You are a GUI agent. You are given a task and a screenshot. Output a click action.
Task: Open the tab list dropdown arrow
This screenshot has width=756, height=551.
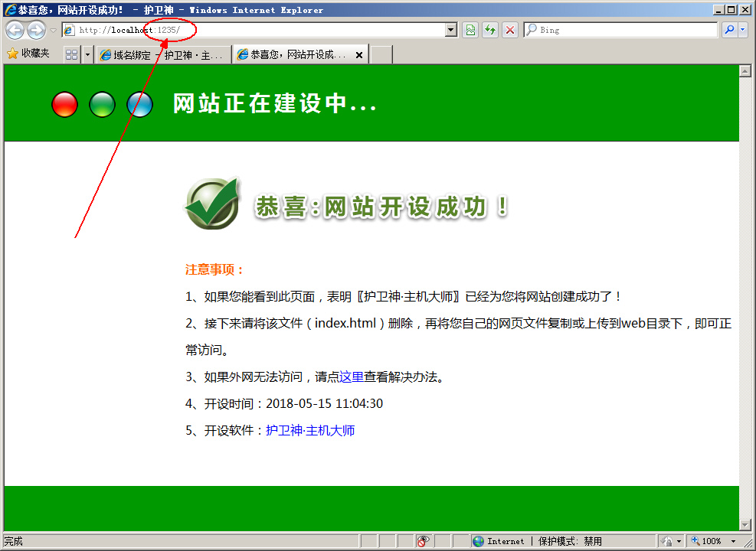tap(87, 54)
